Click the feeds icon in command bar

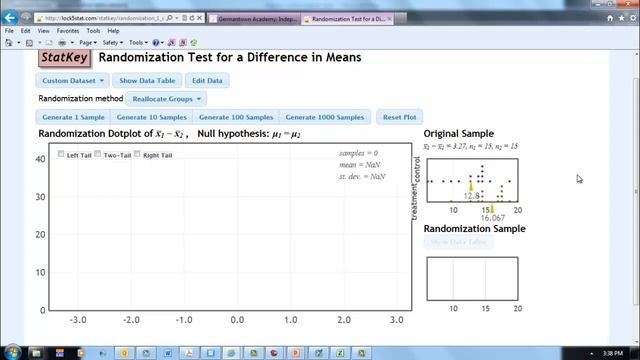click(x=29, y=42)
